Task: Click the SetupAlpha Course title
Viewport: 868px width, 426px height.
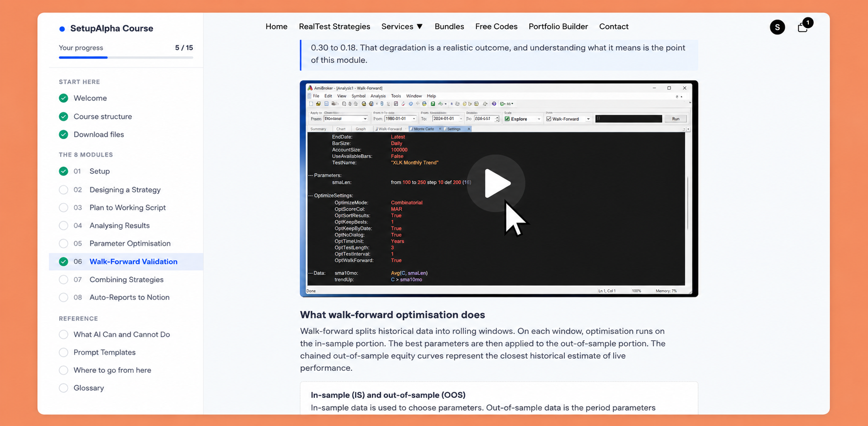Action: click(112, 29)
